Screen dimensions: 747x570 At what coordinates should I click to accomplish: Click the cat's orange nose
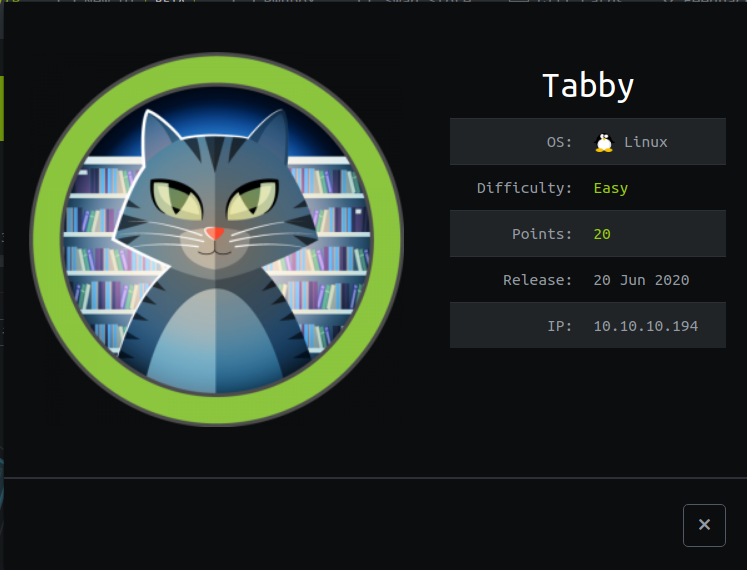[x=214, y=233]
